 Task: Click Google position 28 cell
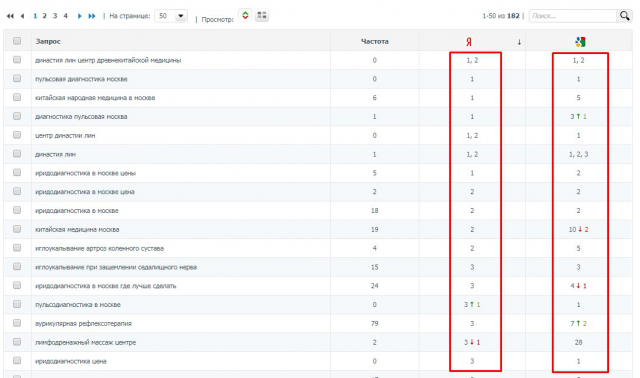[x=578, y=342]
